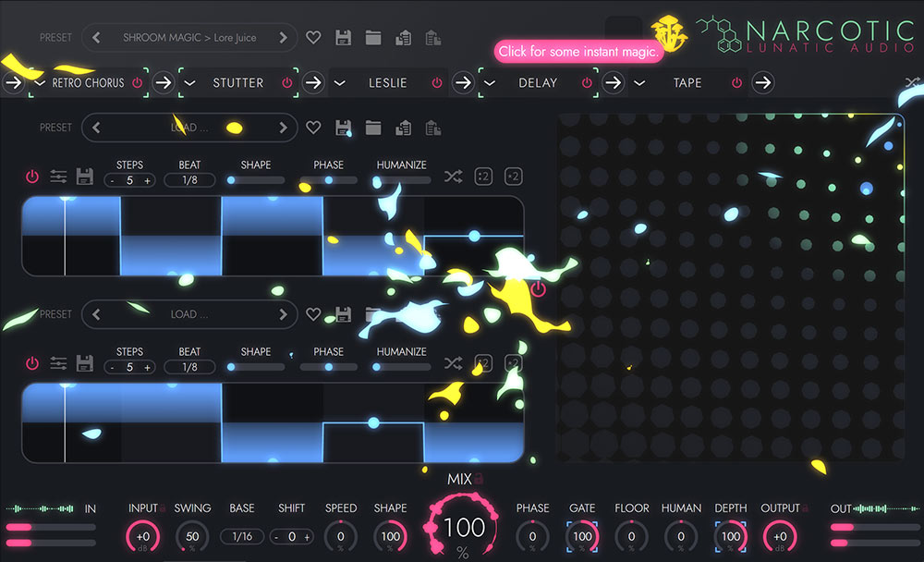Toggle power on the STUTTER effect
This screenshot has width=924, height=562.
point(288,82)
